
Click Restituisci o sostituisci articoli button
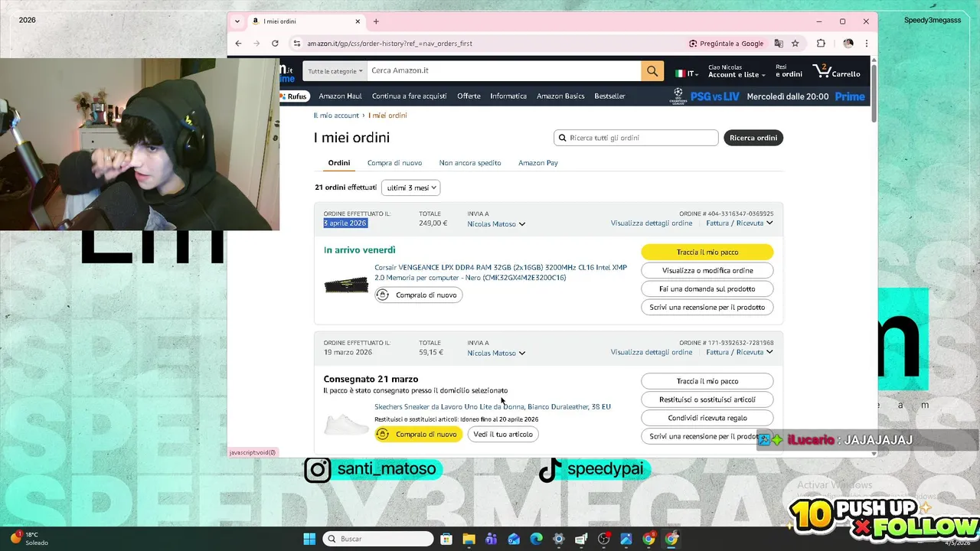pos(707,399)
